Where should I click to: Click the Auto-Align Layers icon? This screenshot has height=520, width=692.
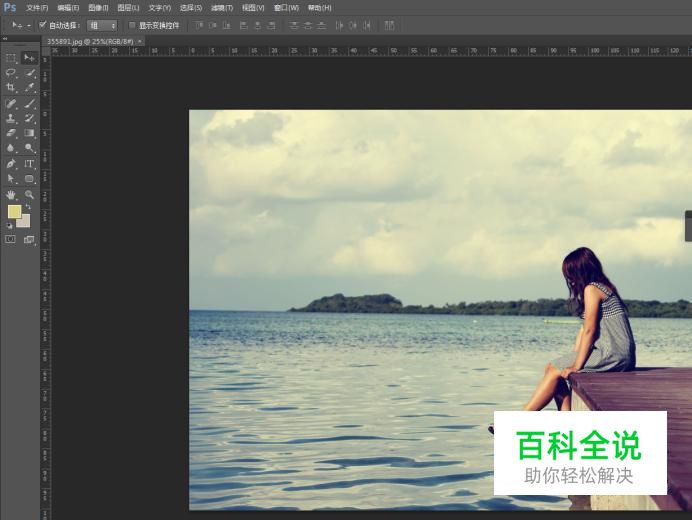coord(389,26)
